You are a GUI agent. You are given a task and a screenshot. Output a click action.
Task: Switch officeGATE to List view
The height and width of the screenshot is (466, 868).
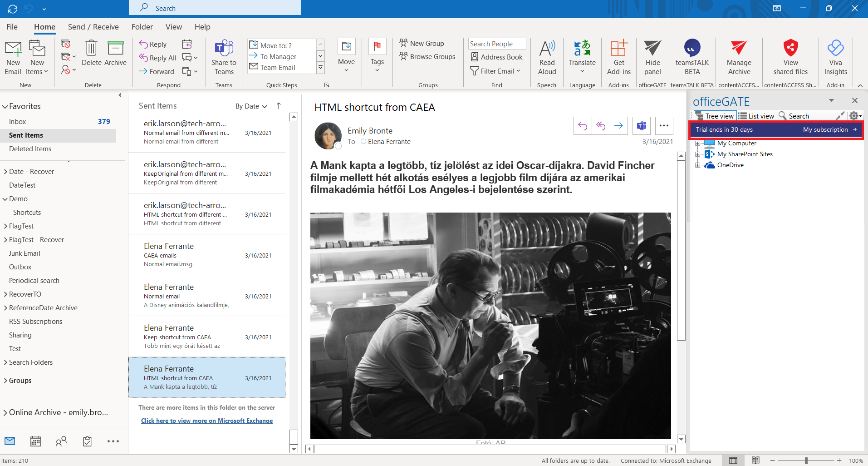(x=756, y=116)
